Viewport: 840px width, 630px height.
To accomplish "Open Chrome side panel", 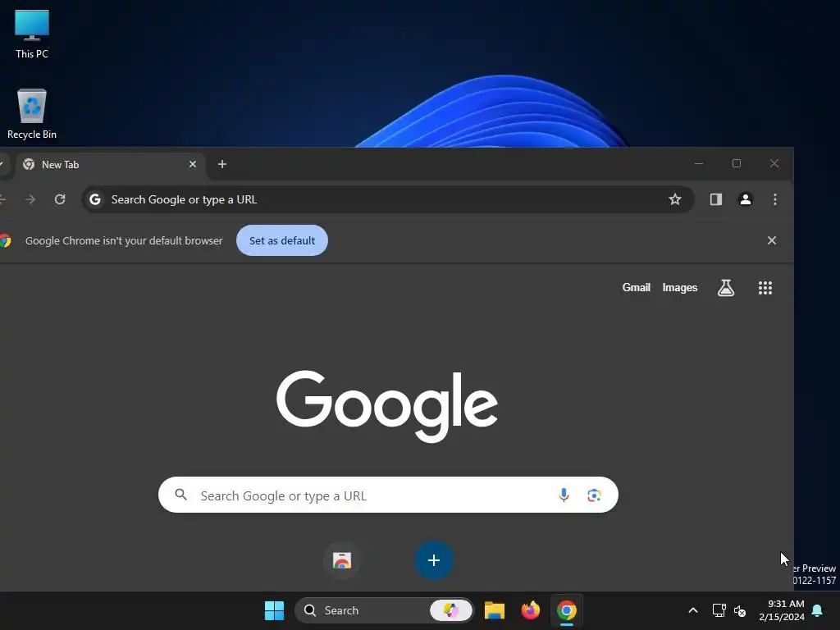I will pos(716,199).
